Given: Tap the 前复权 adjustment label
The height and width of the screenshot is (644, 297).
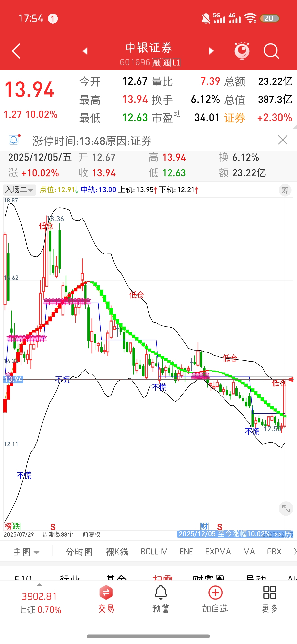Looking at the screenshot, I should (91, 534).
